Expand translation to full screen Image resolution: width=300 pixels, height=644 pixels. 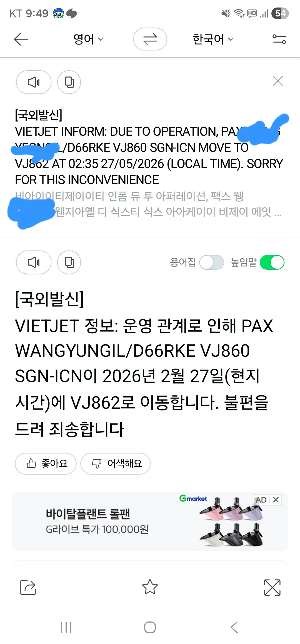[272, 587]
